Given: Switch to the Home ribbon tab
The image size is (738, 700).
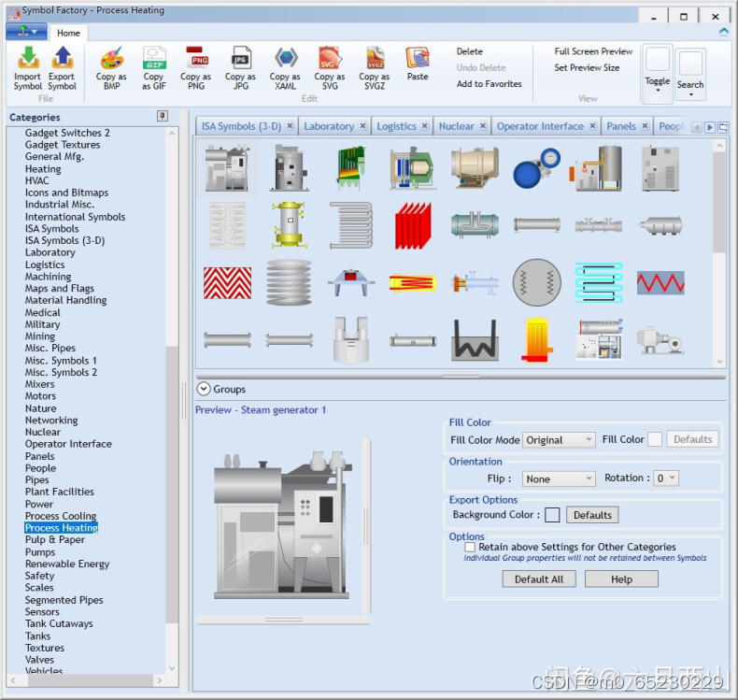Looking at the screenshot, I should click(x=68, y=33).
